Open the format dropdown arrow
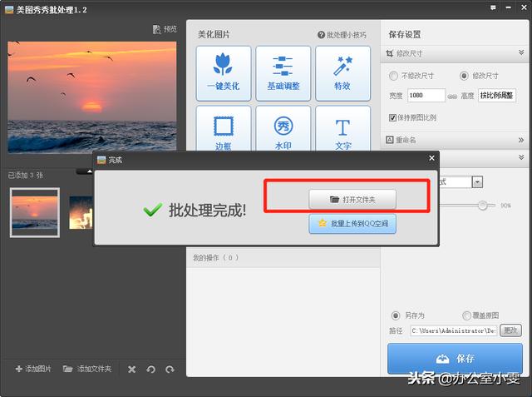Viewport: 532px width, 397px height. point(477,182)
